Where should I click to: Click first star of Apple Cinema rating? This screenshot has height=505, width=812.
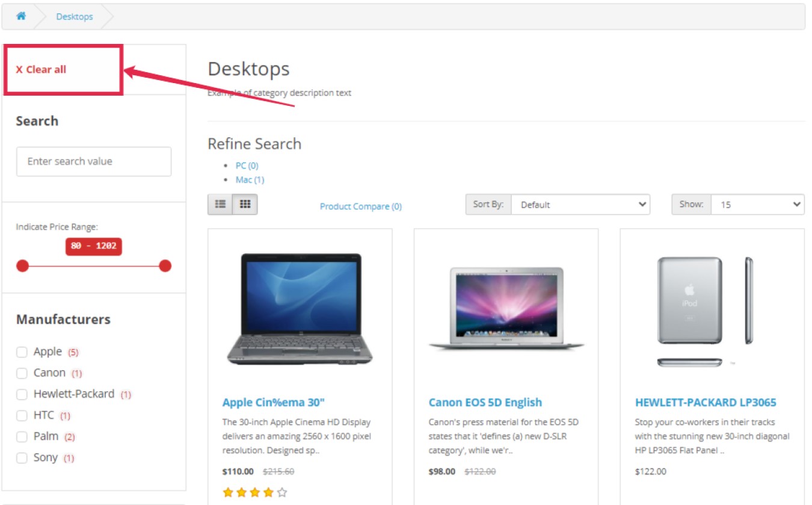coord(228,492)
